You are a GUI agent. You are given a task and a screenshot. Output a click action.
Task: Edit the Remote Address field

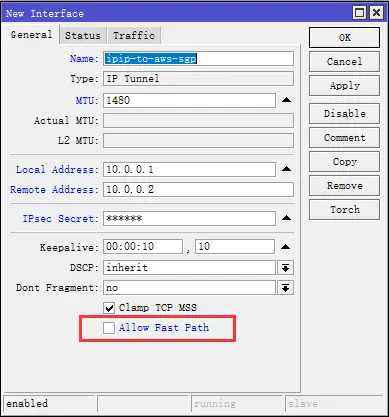click(x=198, y=189)
